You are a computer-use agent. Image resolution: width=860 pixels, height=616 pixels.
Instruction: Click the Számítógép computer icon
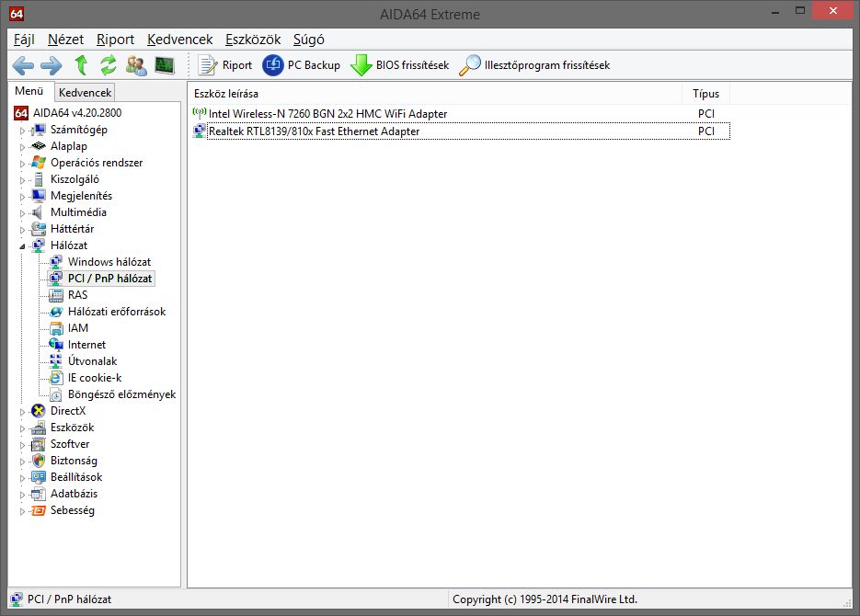[x=39, y=130]
